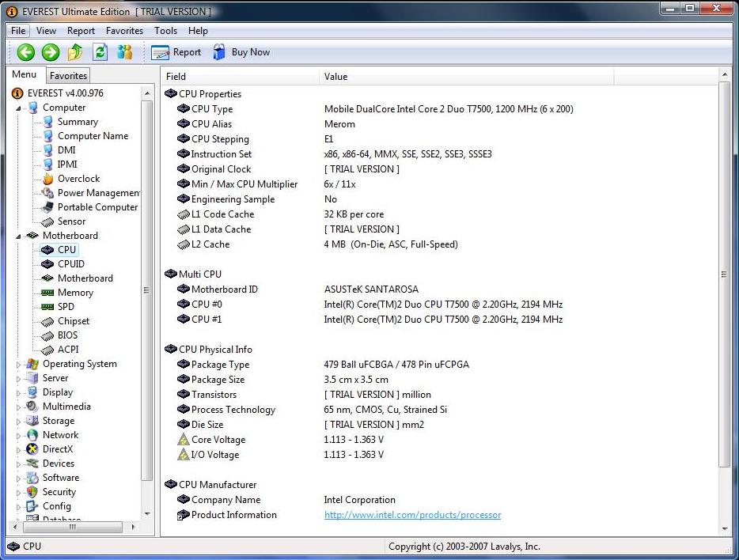Open the Help menu
Screen dimensions: 739x560
(198, 31)
